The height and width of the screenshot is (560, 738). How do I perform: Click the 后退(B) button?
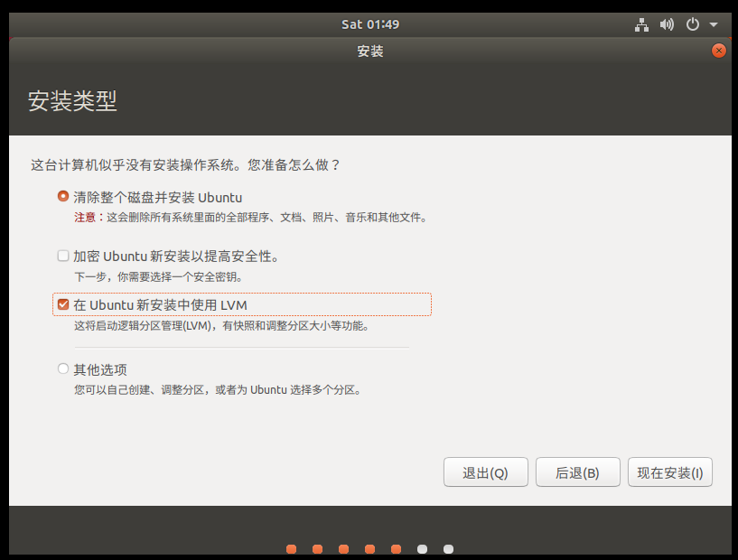(577, 472)
